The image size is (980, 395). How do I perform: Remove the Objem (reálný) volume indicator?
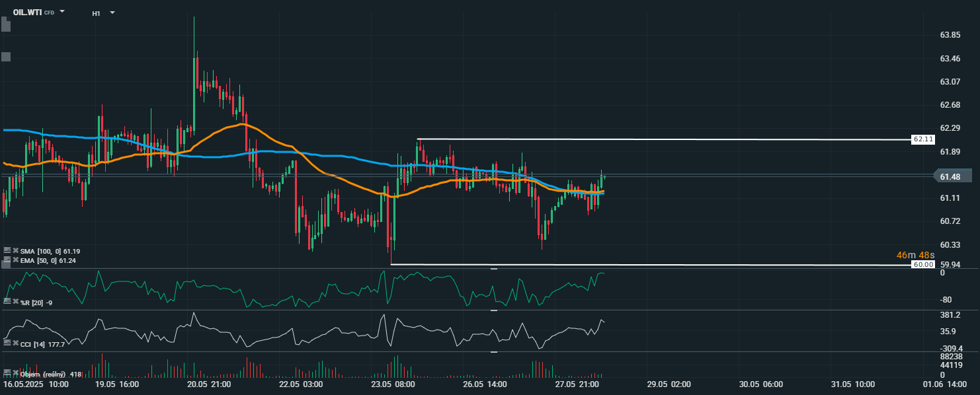coord(15,374)
